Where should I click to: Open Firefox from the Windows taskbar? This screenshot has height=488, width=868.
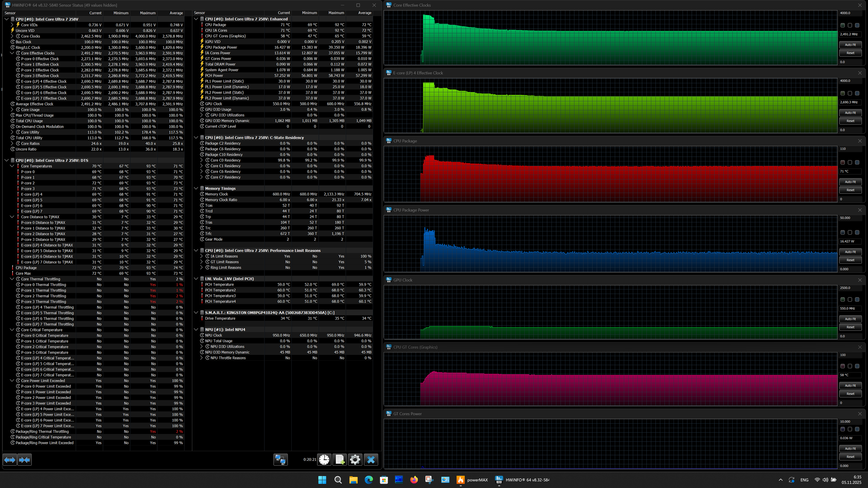(x=414, y=480)
